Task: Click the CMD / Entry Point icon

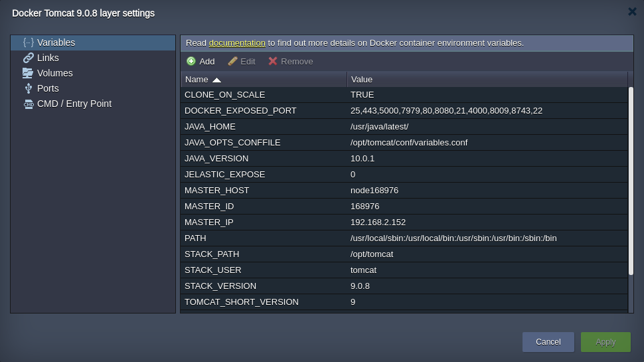Action: coord(29,104)
